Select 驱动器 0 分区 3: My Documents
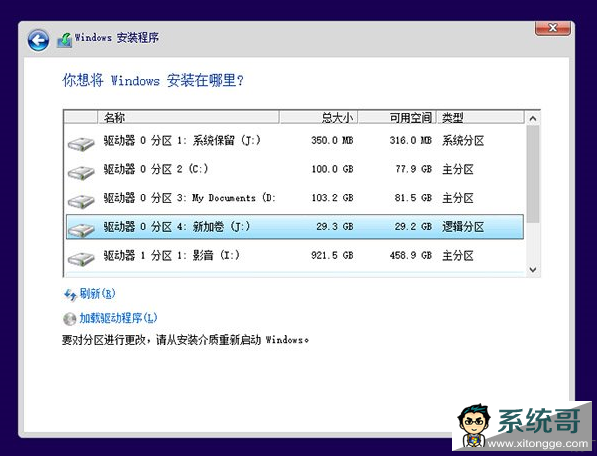 pyautogui.click(x=295, y=198)
